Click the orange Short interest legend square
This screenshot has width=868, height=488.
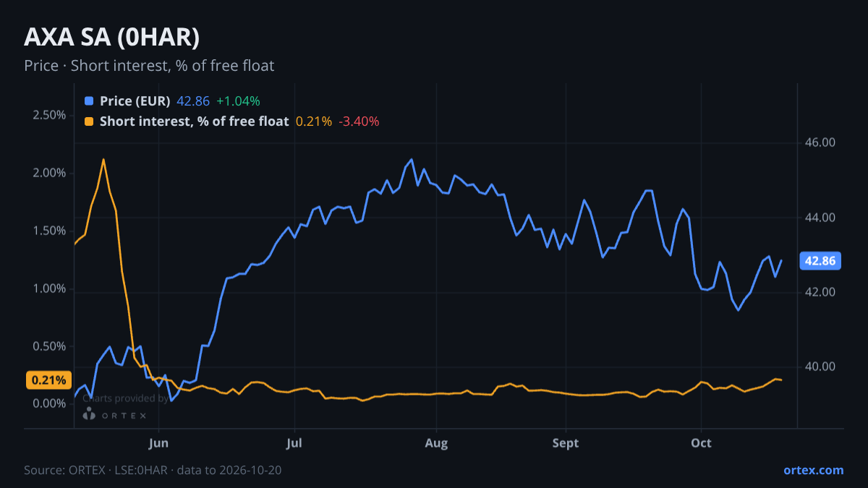(x=89, y=121)
